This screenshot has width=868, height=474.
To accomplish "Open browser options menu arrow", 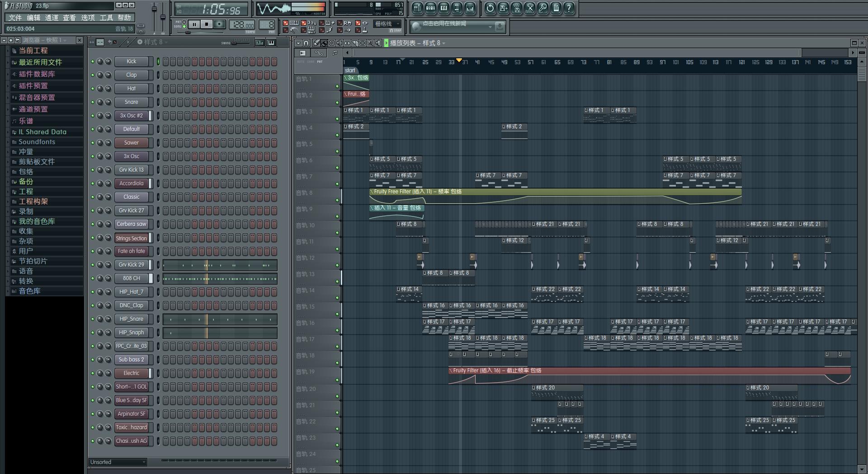I will coord(4,40).
